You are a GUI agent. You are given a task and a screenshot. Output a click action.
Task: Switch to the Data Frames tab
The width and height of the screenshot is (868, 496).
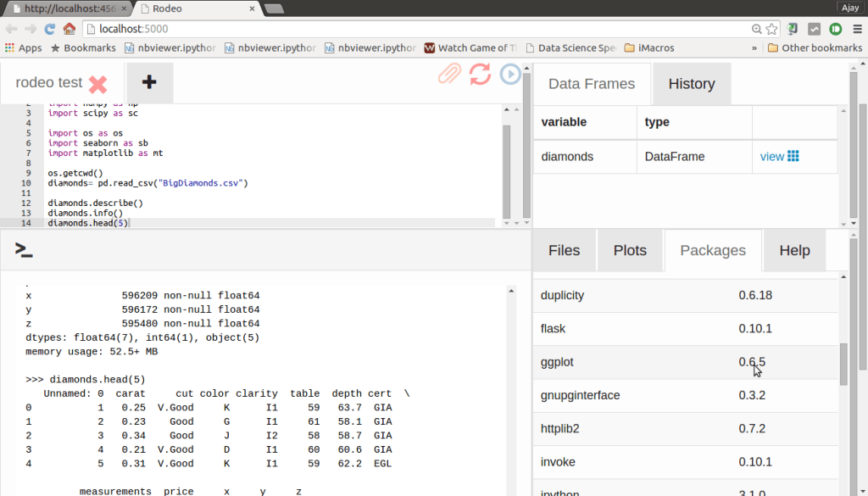click(x=591, y=84)
